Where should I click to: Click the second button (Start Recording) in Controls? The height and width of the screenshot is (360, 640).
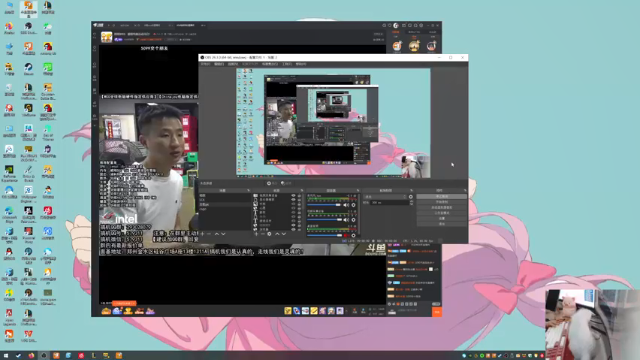pyautogui.click(x=442, y=202)
